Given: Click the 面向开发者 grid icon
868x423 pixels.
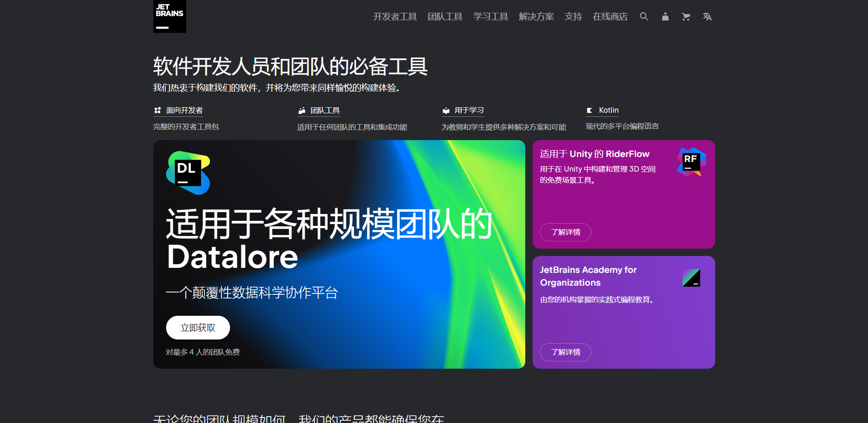Looking at the screenshot, I should point(157,110).
